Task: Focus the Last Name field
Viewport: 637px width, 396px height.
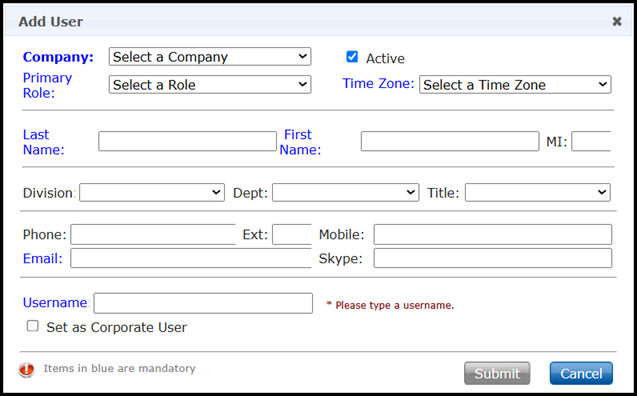Action: [x=187, y=141]
